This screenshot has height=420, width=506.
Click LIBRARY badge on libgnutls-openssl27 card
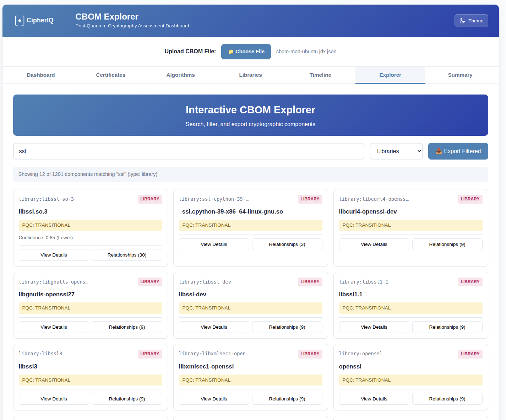point(149,282)
